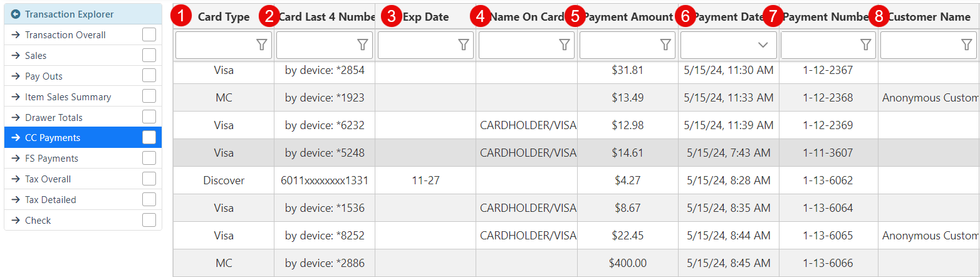Click the filter icon under Payment Number
Viewport: 980px width, 277px height.
coord(865,44)
